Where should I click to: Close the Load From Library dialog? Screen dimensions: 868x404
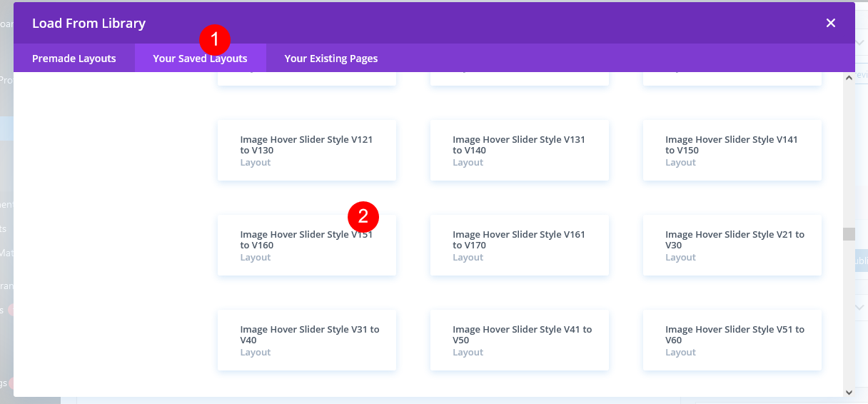pos(830,23)
